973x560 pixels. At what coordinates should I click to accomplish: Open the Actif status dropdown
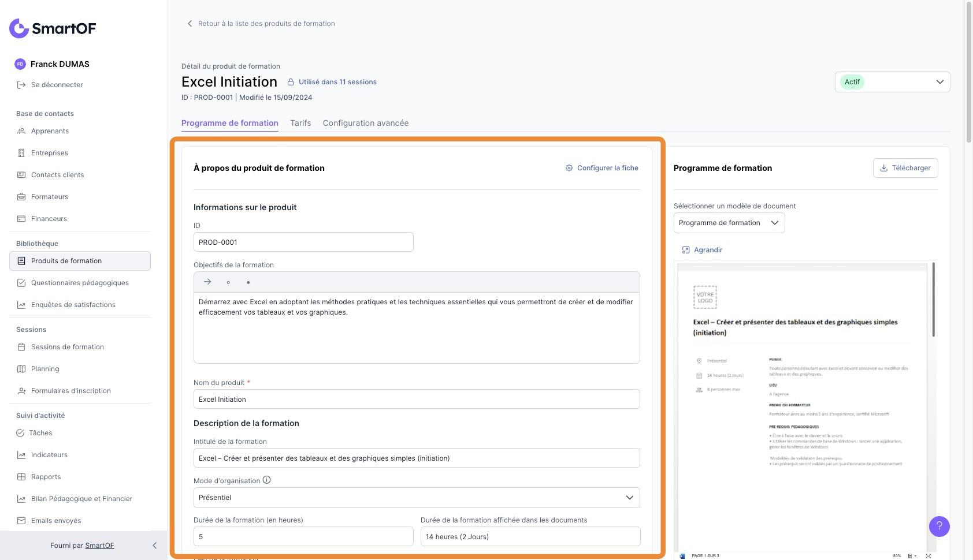pyautogui.click(x=892, y=82)
